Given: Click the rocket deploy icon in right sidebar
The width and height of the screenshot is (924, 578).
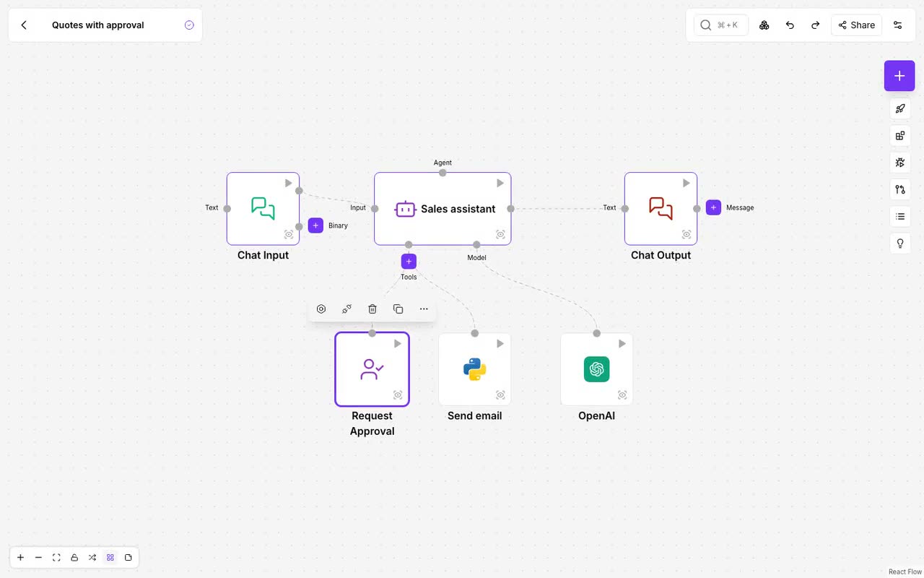Looking at the screenshot, I should click(900, 109).
